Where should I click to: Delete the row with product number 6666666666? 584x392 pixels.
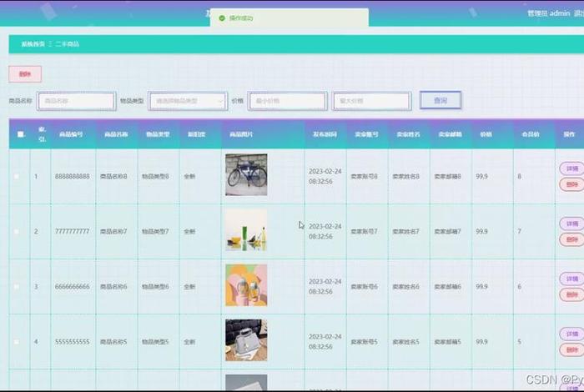tap(572, 294)
